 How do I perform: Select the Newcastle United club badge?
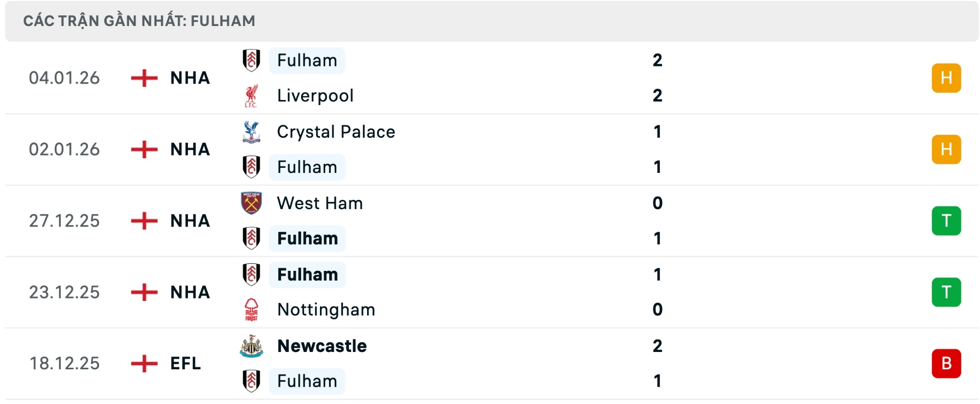pos(251,345)
